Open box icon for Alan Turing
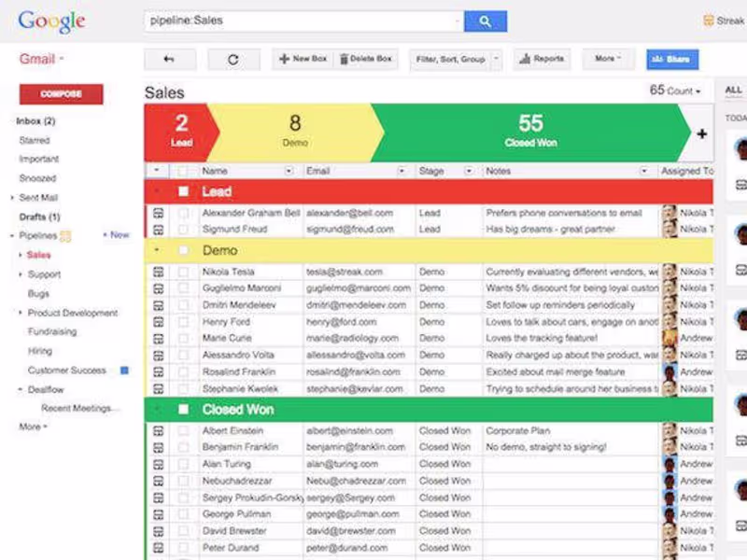The width and height of the screenshot is (747, 560). [x=158, y=464]
